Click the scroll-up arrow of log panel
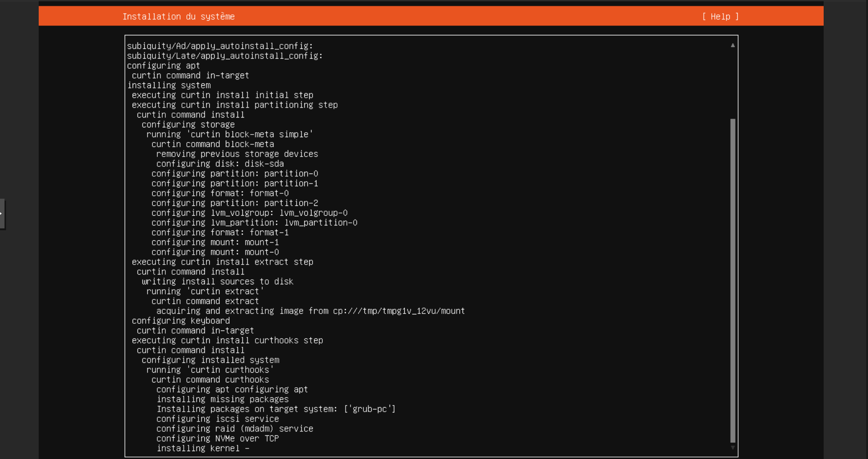Image resolution: width=868 pixels, height=459 pixels. point(732,45)
